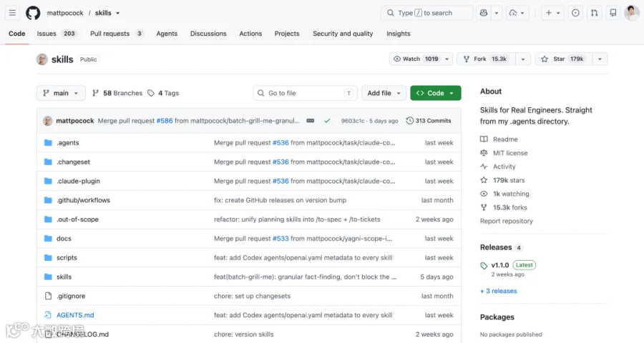
Task: Open the Insights tab
Action: pos(399,34)
